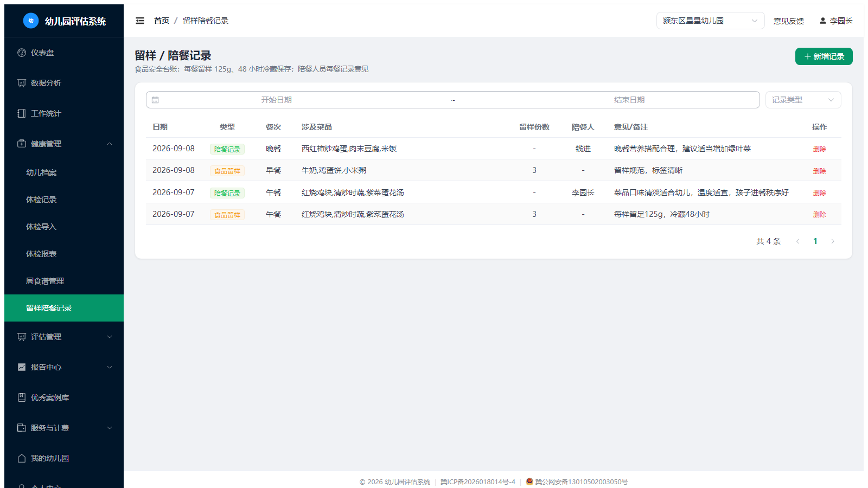Click the 仪表盘 dashboard icon
This screenshot has width=868, height=488.
[22, 53]
